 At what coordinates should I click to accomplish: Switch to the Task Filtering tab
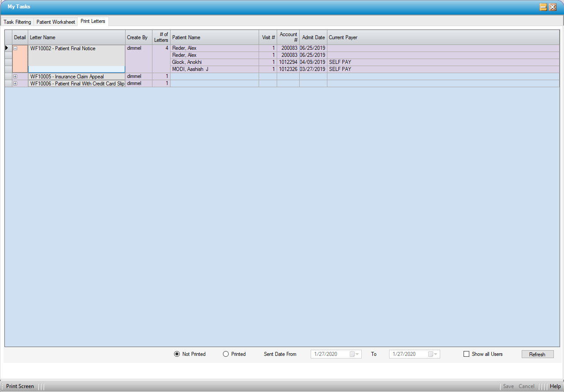[18, 22]
